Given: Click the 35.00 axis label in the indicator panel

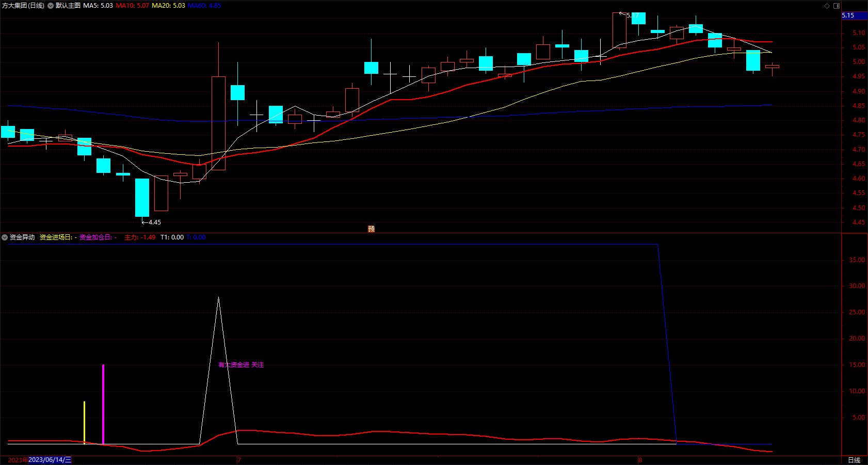Looking at the screenshot, I should [857, 260].
